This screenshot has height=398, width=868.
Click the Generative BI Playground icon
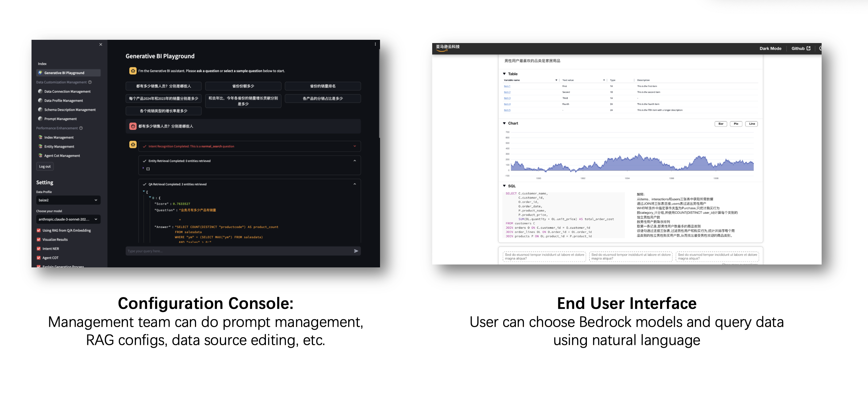tap(40, 72)
